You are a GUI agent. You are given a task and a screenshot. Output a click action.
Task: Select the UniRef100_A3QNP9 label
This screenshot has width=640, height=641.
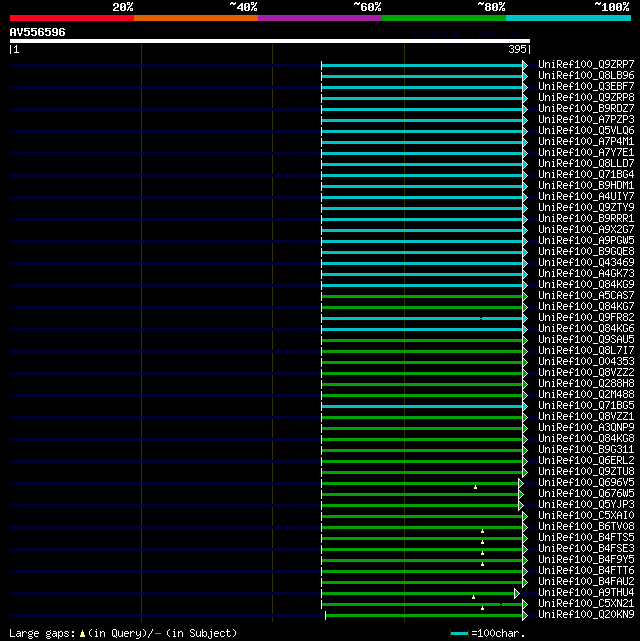(586, 428)
